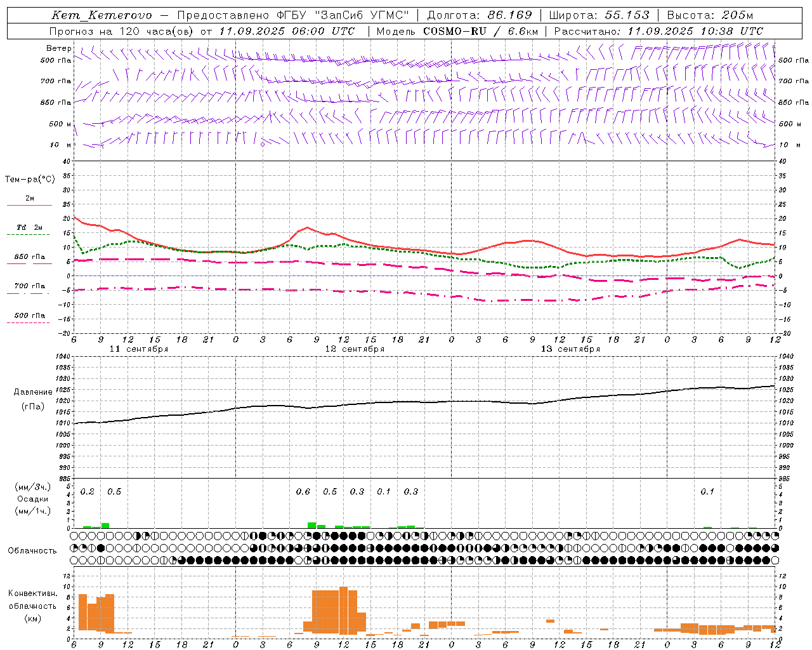
Task: Click the elevation label Высота: 205м
Action: [x=710, y=15]
